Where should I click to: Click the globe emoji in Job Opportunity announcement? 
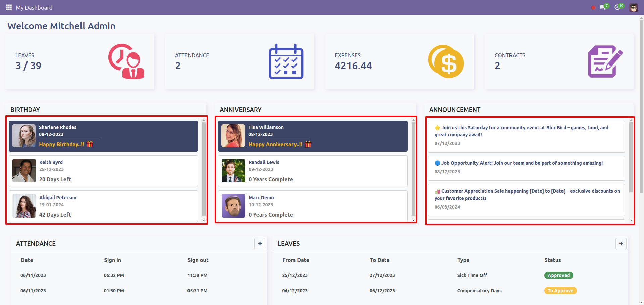pos(437,163)
